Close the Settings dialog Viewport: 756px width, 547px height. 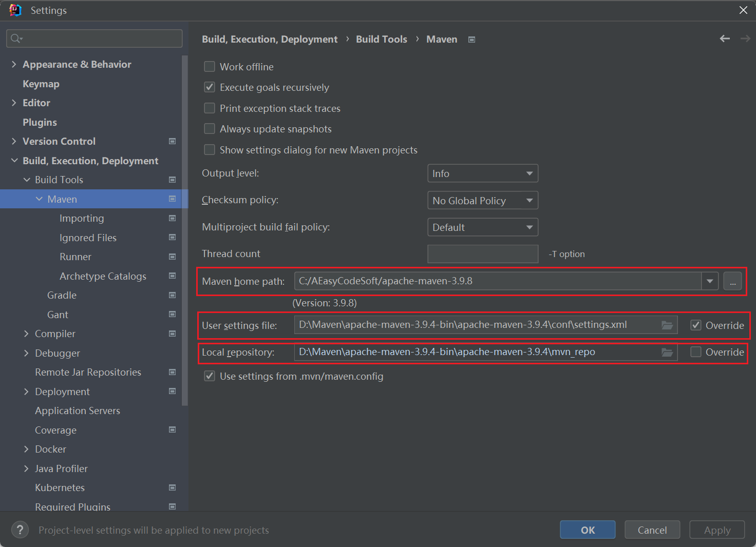[743, 10]
